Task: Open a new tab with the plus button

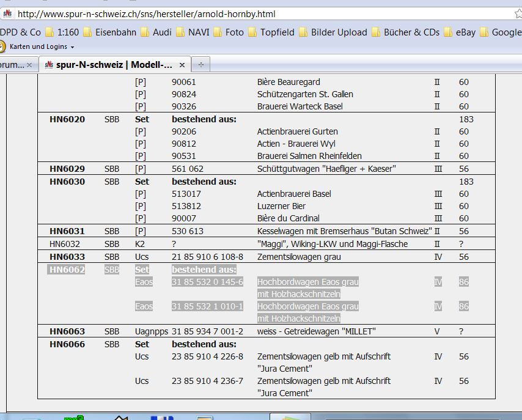Action: 200,64
